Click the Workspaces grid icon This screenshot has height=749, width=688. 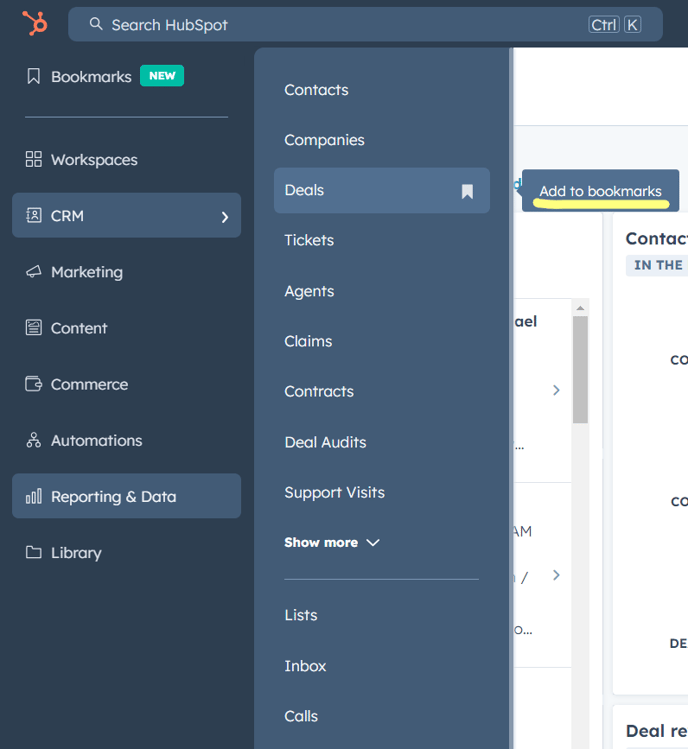(x=34, y=160)
